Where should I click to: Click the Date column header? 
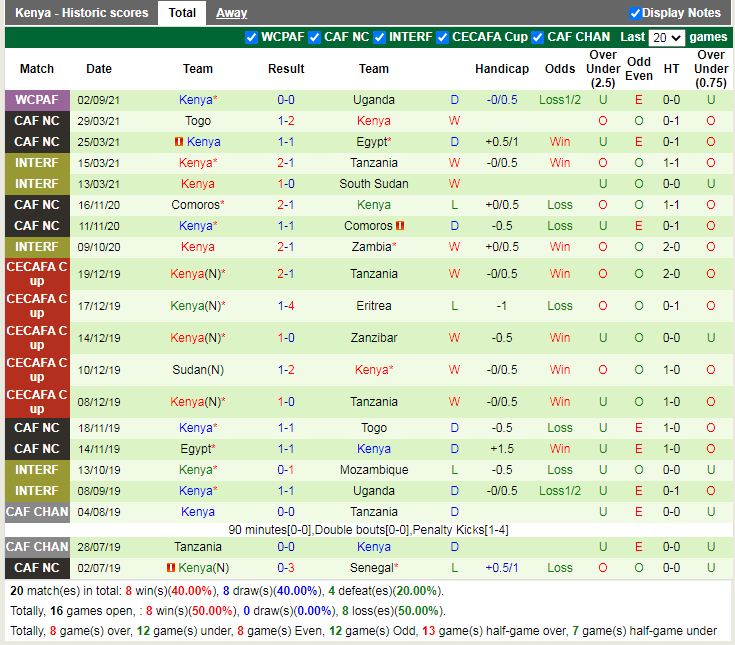tap(99, 69)
